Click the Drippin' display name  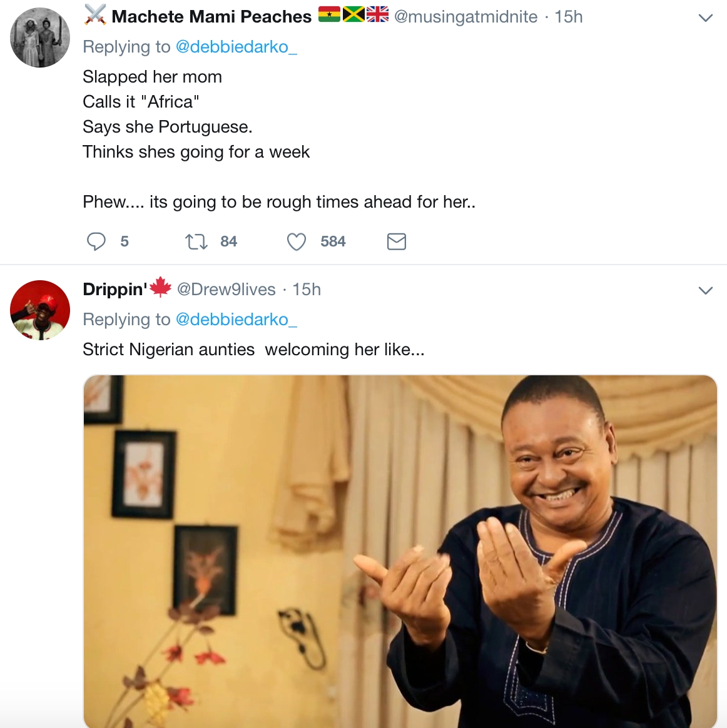tap(114, 290)
